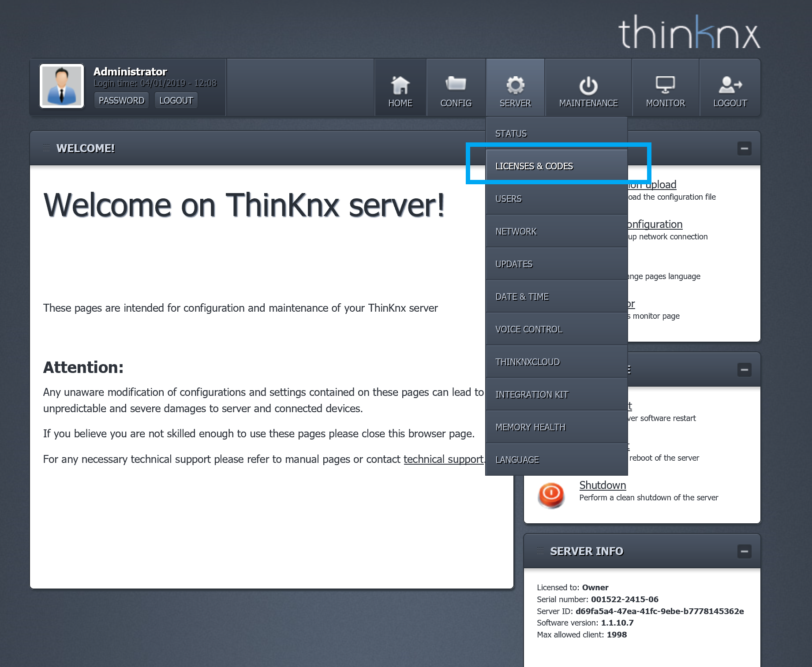Click the Logout user icon in navigation
The height and width of the screenshot is (667, 812).
pyautogui.click(x=730, y=85)
